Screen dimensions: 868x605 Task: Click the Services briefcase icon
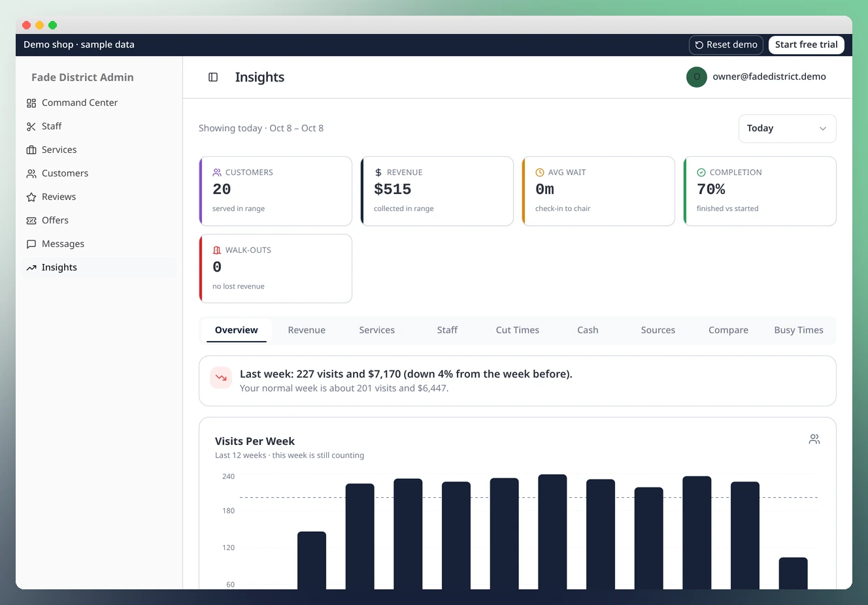(x=31, y=150)
